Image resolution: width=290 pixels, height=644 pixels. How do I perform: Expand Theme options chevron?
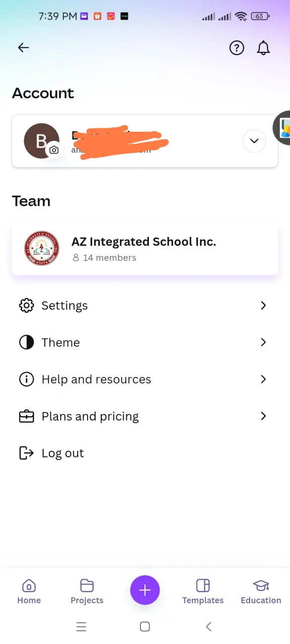pyautogui.click(x=263, y=342)
